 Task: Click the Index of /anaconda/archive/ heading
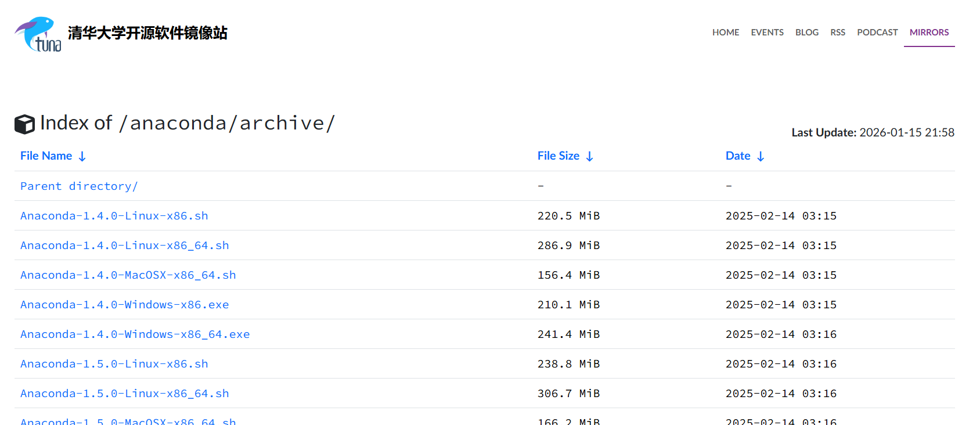pyautogui.click(x=188, y=123)
